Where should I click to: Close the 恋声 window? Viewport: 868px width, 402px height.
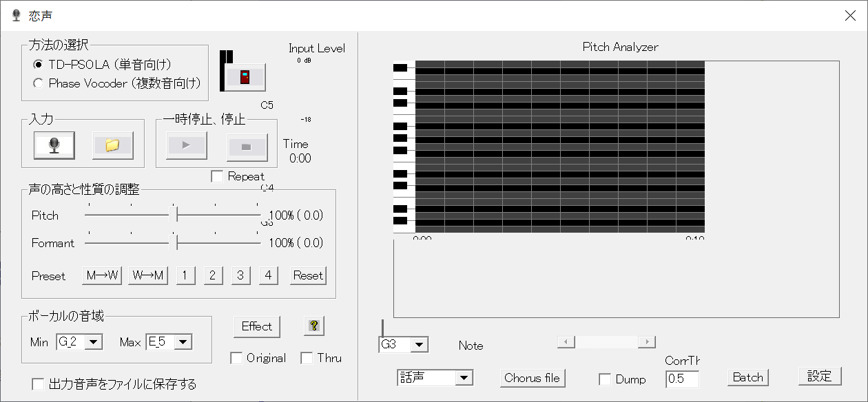coord(850,15)
